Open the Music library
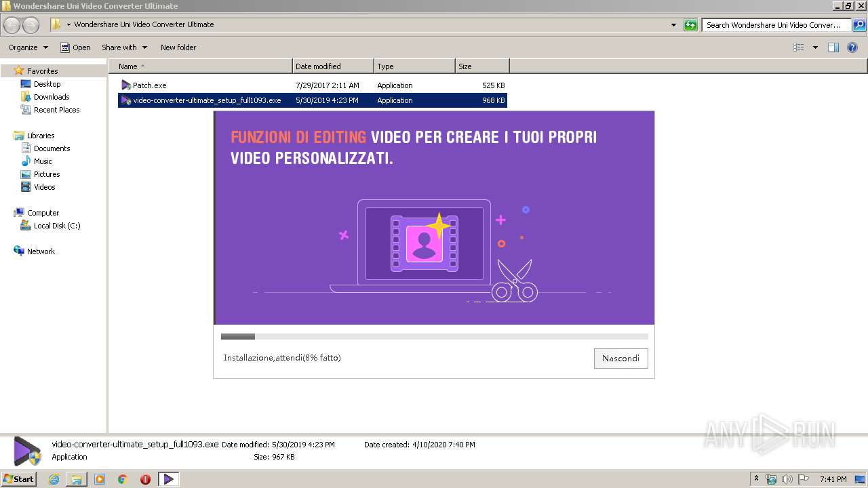The width and height of the screenshot is (868, 488). [x=43, y=161]
